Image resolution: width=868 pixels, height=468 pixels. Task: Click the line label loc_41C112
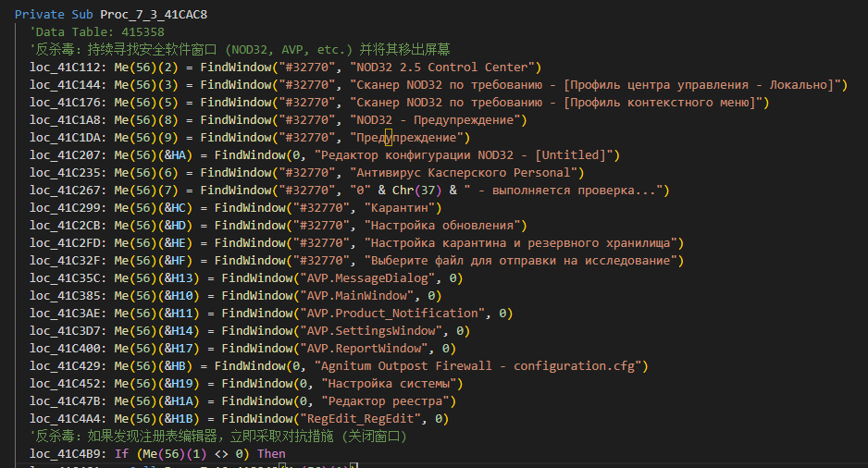click(68, 68)
